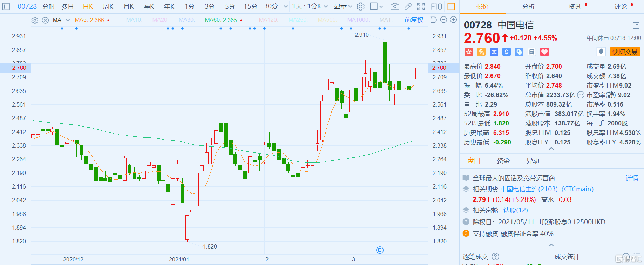Remove the MA indicator with X button

(45, 20)
